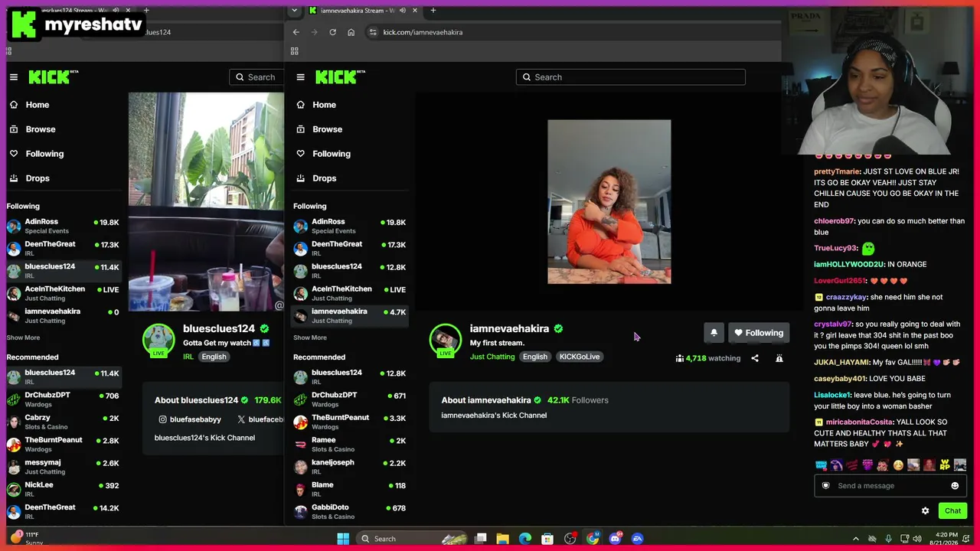Open Following in the blueclues124 window sidebar
The width and height of the screenshot is (980, 551).
point(44,154)
